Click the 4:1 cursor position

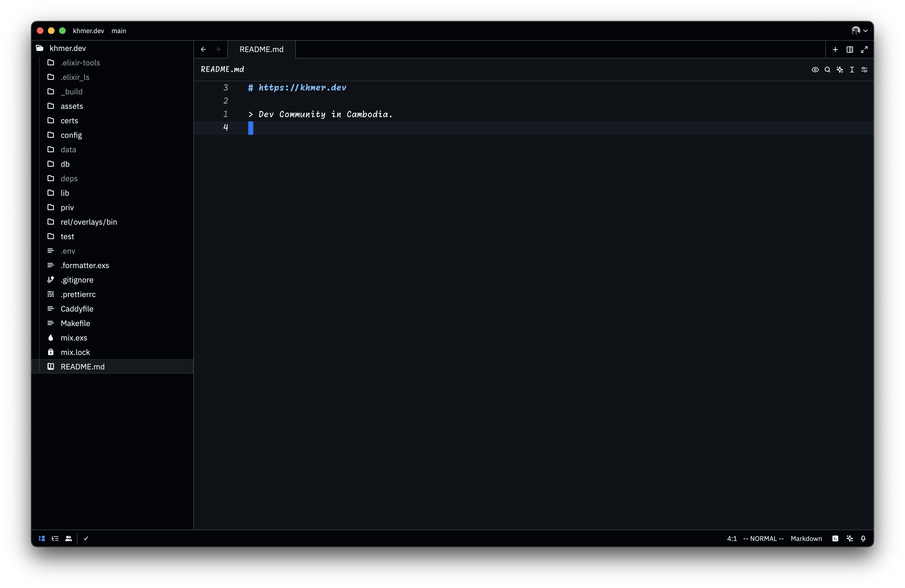pos(732,538)
